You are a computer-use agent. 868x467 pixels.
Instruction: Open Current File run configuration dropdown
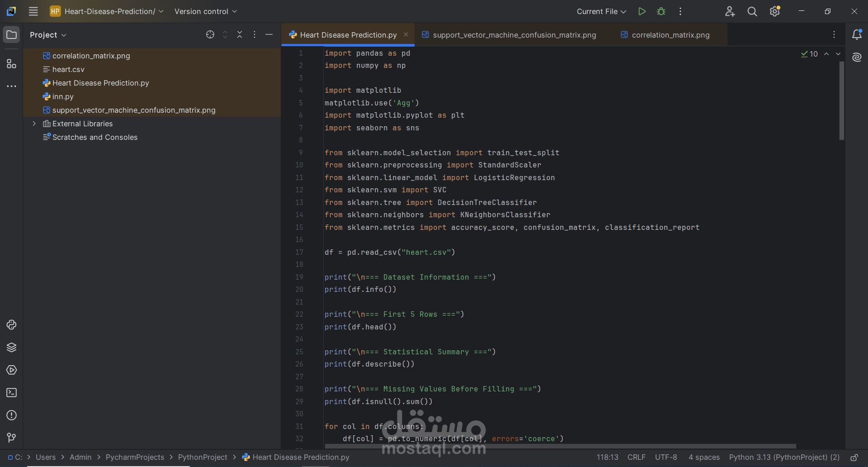point(601,11)
